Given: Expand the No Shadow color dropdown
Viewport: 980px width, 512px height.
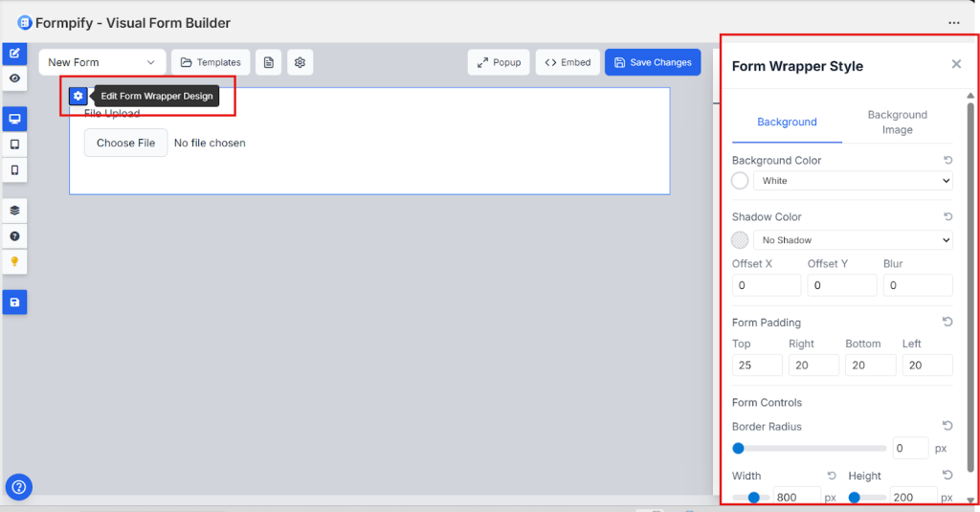Looking at the screenshot, I should click(852, 240).
